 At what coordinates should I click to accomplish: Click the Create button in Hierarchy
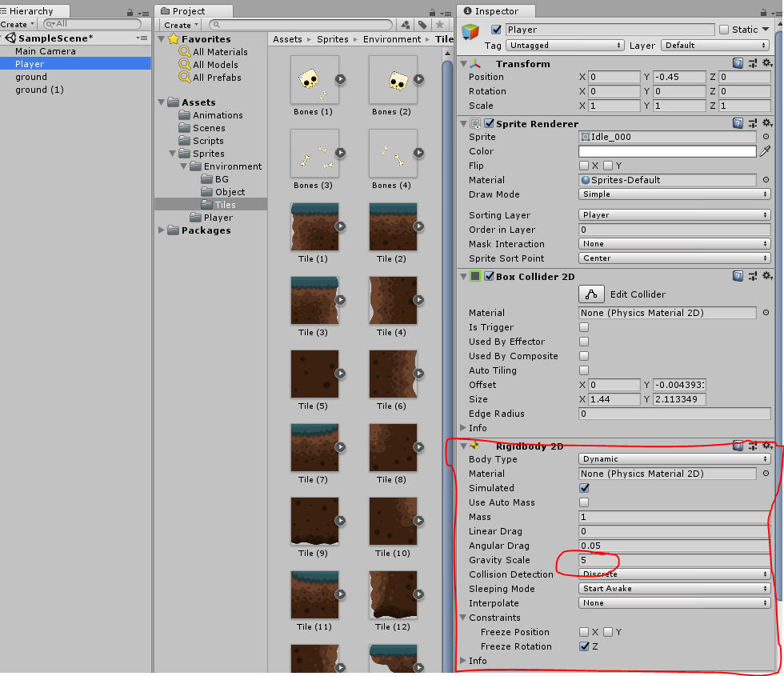[x=18, y=24]
